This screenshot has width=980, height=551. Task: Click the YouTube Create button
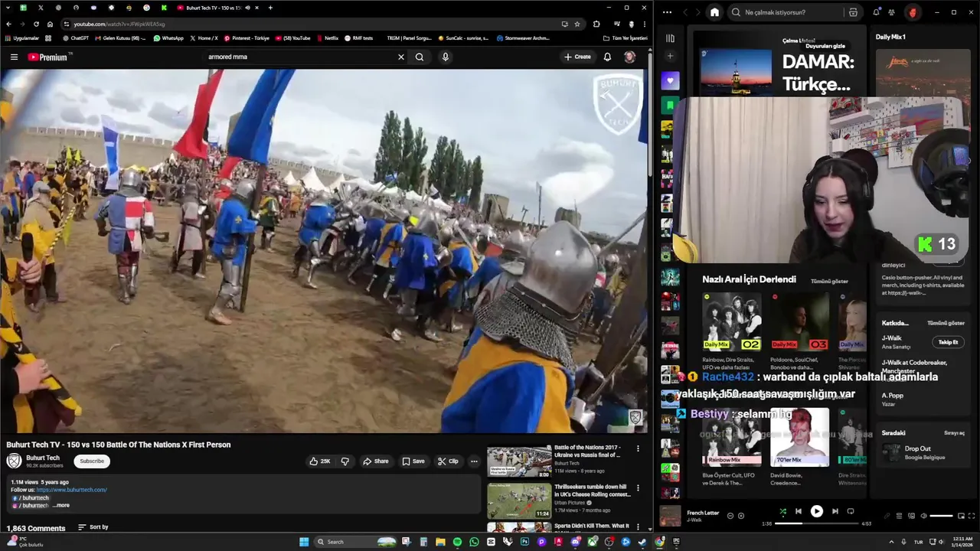[577, 57]
